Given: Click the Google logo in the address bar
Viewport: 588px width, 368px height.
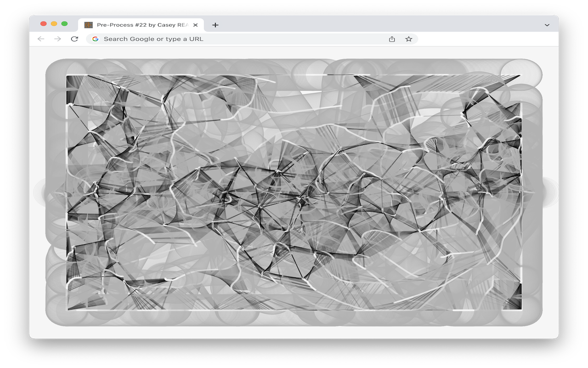Looking at the screenshot, I should [95, 39].
